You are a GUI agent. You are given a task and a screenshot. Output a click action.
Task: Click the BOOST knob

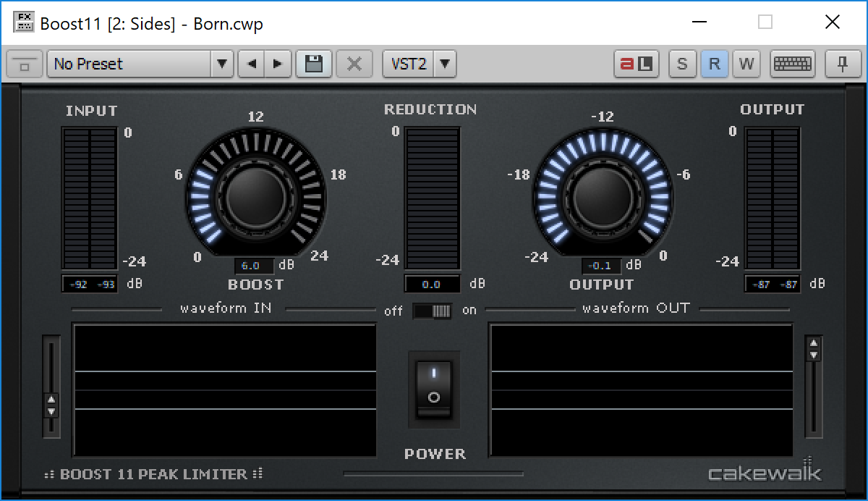tap(255, 193)
